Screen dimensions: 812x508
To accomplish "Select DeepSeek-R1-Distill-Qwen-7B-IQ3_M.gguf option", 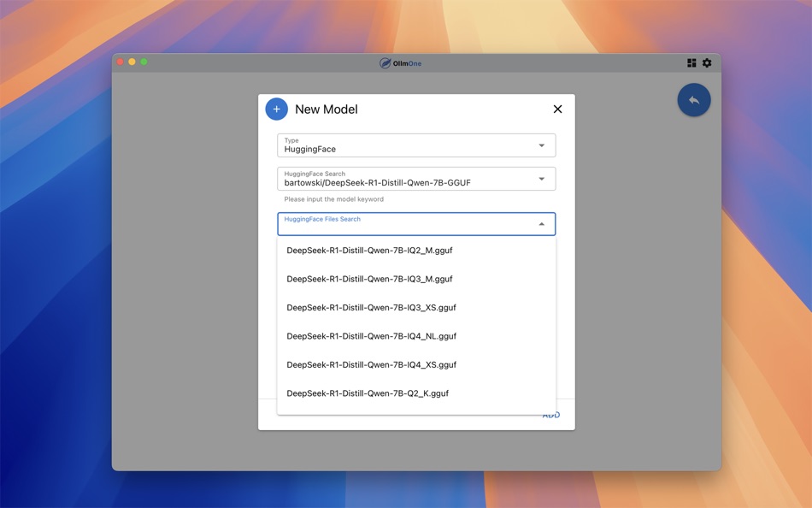I will pos(416,279).
